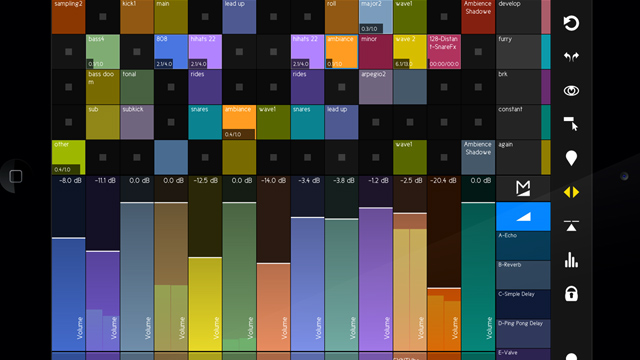
Task: Launch the roll clip
Action: click(342, 17)
